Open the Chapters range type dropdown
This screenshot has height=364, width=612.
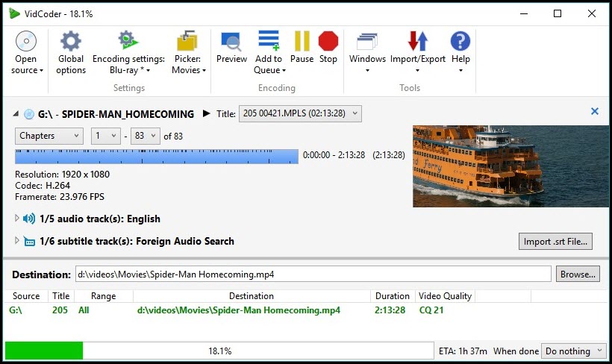pyautogui.click(x=49, y=136)
